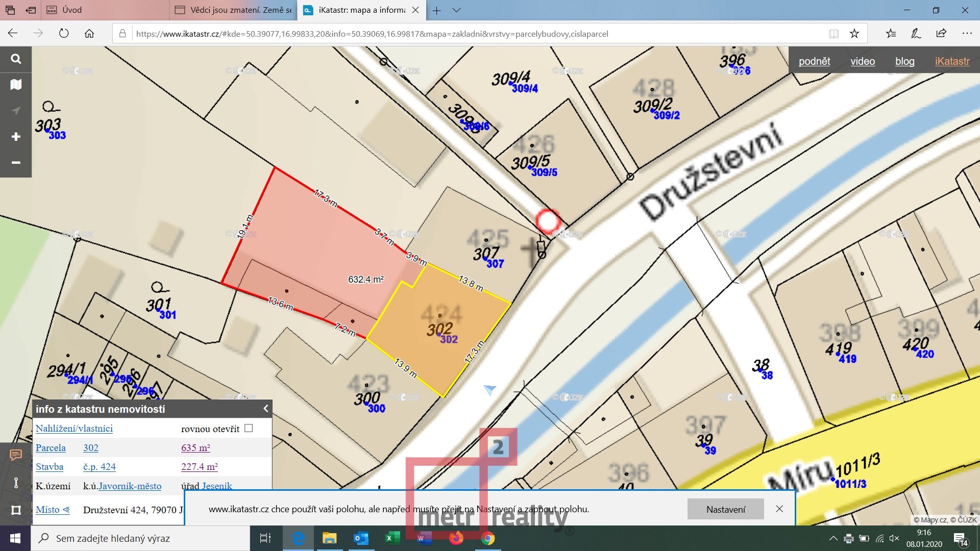The width and height of the screenshot is (980, 551).
Task: Open the Parcela link
Action: [x=51, y=448]
